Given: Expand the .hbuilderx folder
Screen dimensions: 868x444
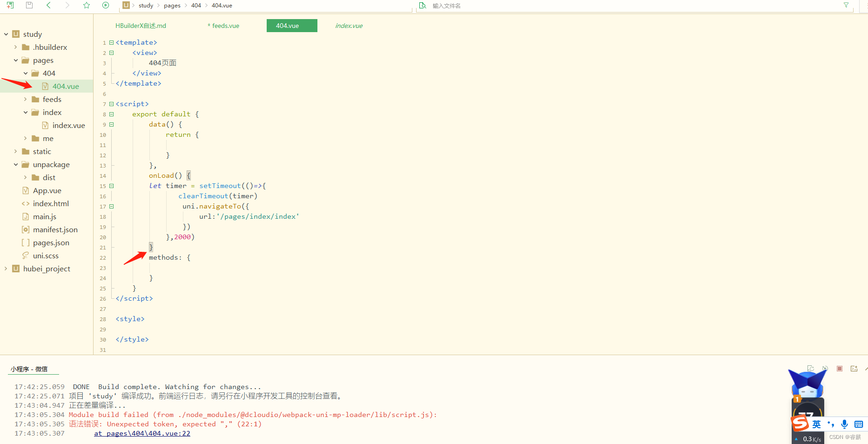Looking at the screenshot, I should (15, 47).
